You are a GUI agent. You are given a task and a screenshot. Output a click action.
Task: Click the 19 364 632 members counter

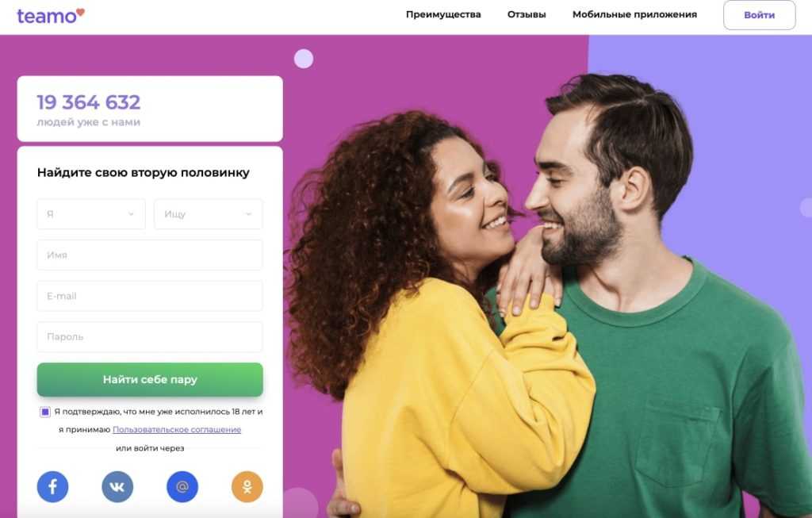click(89, 102)
